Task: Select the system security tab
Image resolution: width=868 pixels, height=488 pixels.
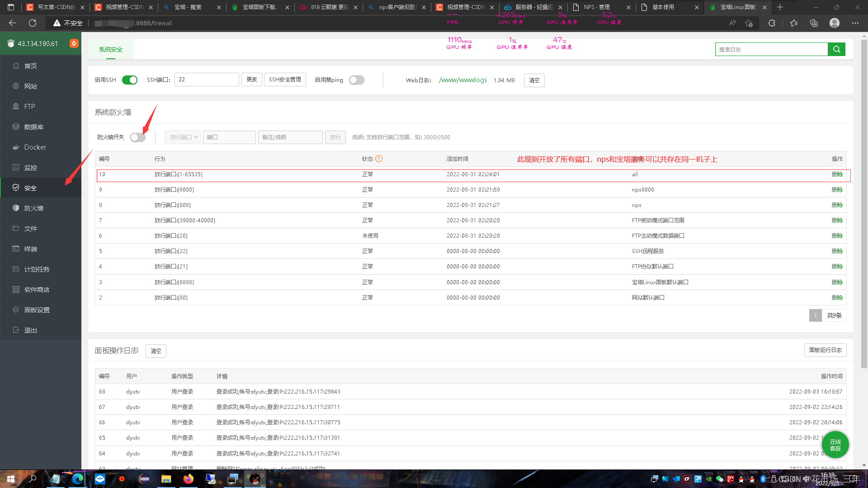Action: pos(110,49)
